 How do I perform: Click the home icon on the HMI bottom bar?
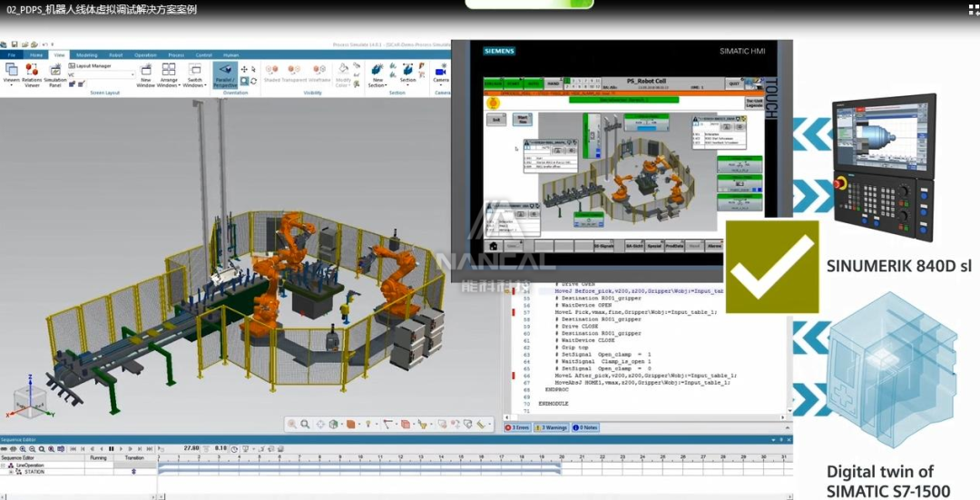[x=494, y=246]
